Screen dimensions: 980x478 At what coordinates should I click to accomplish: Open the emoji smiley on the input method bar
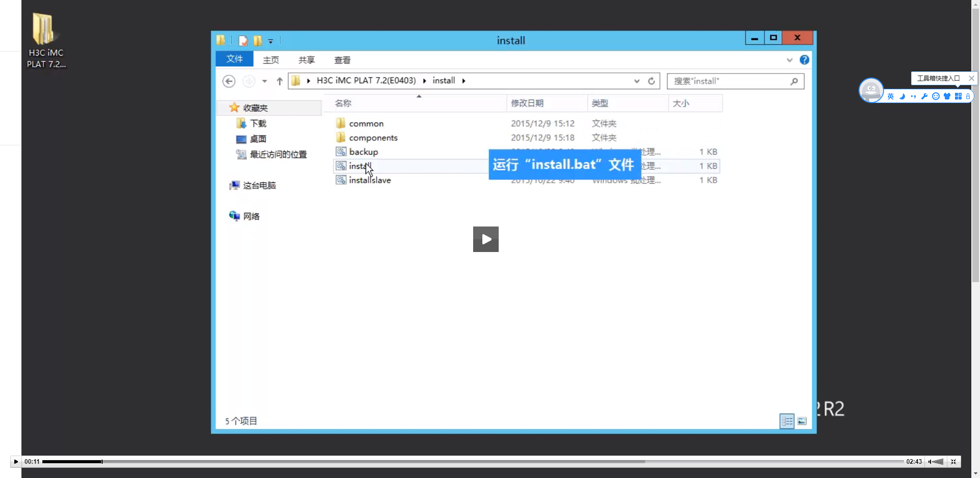936,96
